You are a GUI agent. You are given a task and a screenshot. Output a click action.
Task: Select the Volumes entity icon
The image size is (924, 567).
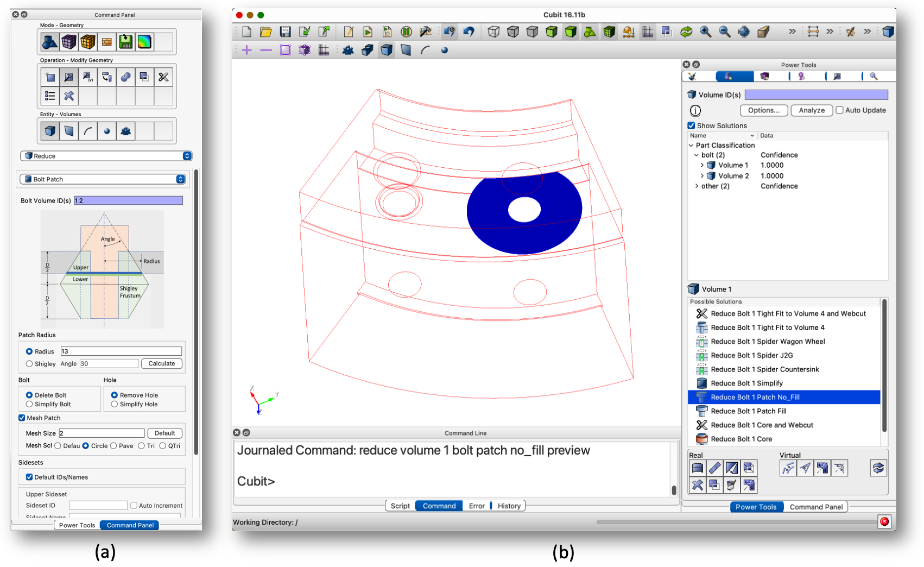pos(49,130)
